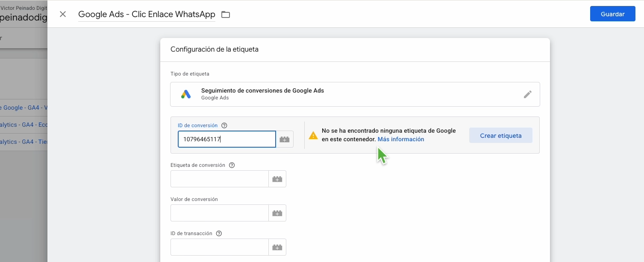This screenshot has height=262, width=644.
Task: Focus the Valor de conversión input field
Action: click(220, 213)
